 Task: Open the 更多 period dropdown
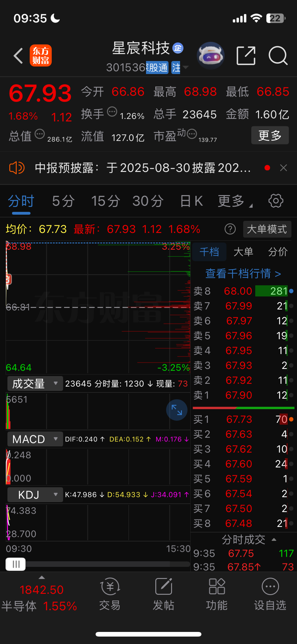click(235, 201)
